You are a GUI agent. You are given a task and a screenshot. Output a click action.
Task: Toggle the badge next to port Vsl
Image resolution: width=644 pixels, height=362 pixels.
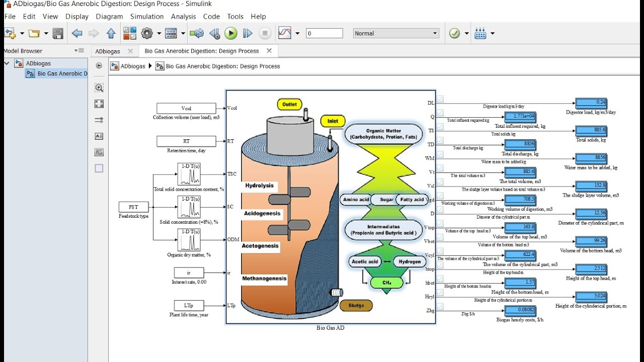pos(440,182)
